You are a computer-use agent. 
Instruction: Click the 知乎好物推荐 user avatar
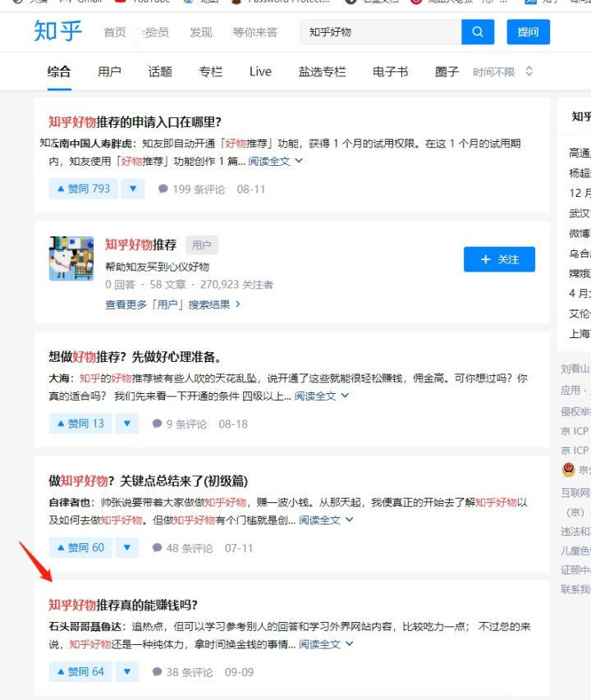[x=71, y=258]
